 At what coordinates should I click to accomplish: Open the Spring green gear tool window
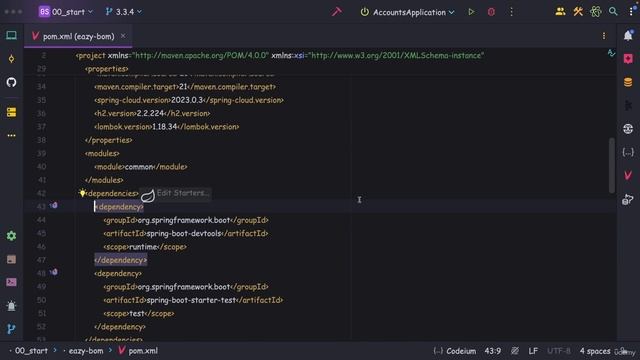[x=11, y=236]
